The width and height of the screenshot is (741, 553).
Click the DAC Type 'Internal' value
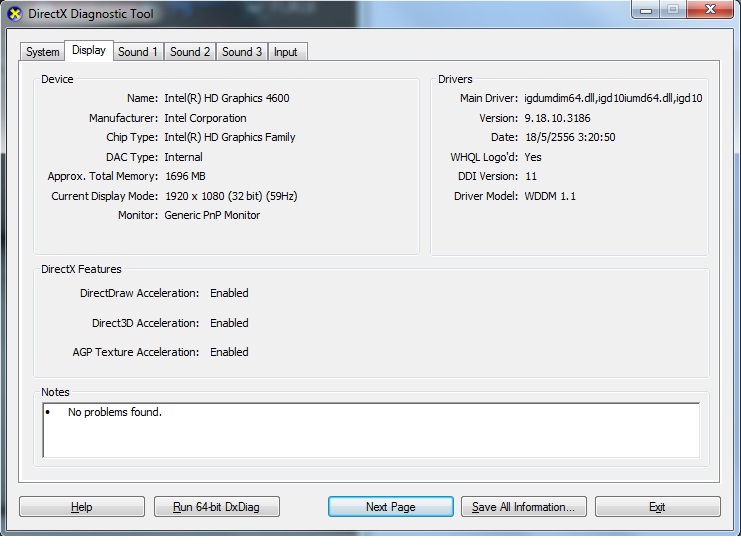183,157
